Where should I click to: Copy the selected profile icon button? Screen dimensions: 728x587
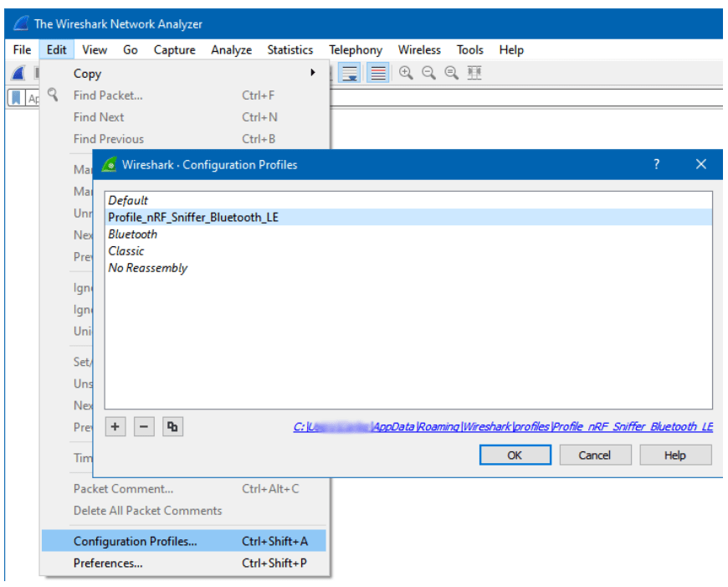coord(172,426)
